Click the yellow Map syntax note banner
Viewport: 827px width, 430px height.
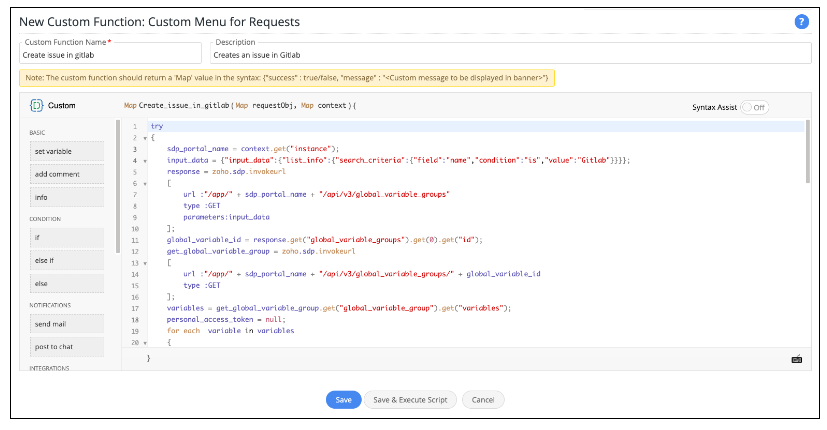[287, 78]
